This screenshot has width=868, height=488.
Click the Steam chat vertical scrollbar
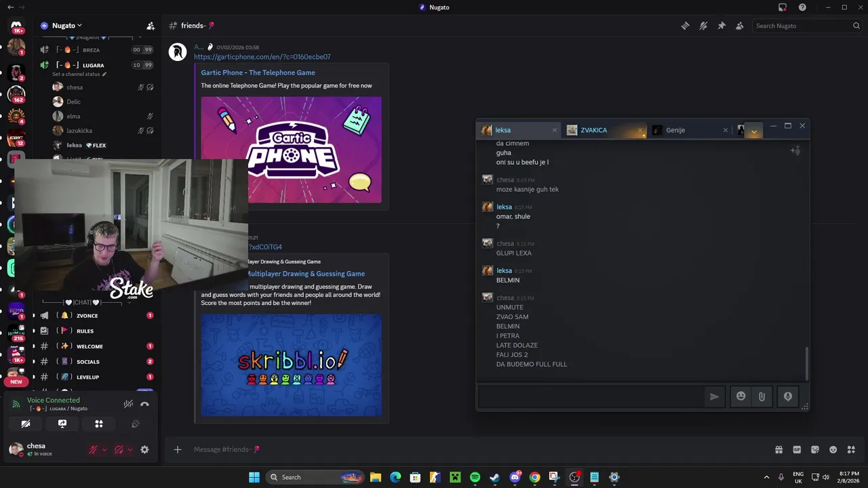pyautogui.click(x=806, y=364)
